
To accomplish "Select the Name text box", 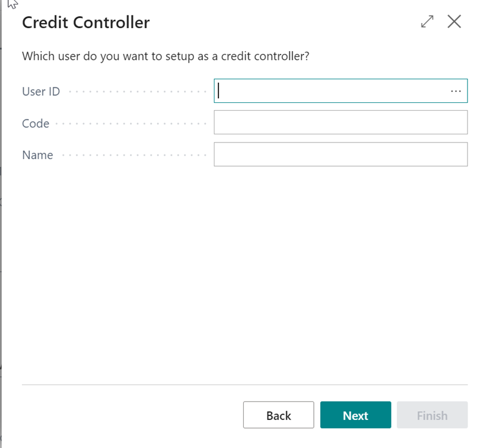I will 340,154.
